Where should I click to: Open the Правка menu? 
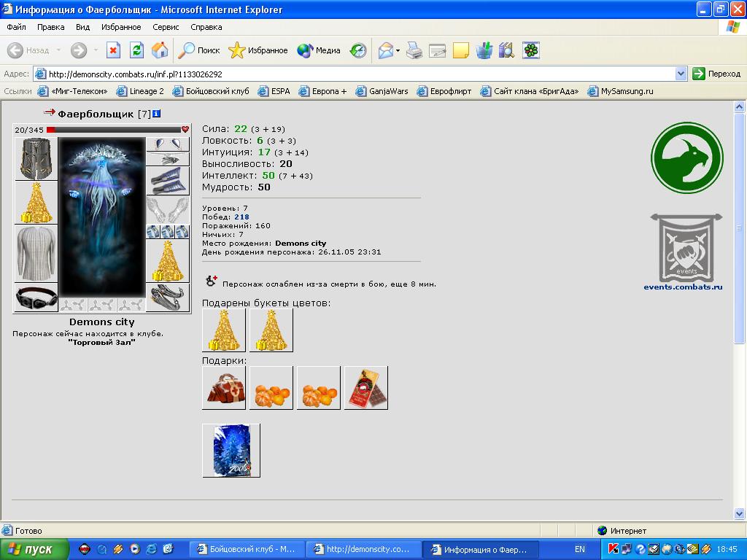pyautogui.click(x=50, y=27)
